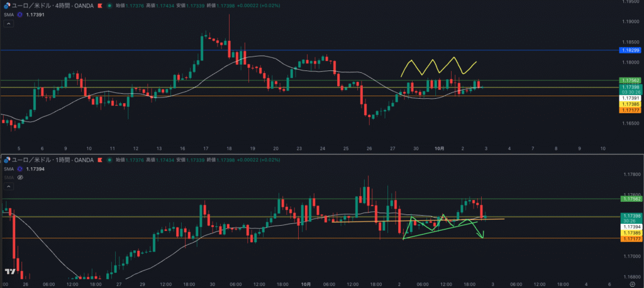Collapse indicator legend on 4-hour chart

[9, 24]
